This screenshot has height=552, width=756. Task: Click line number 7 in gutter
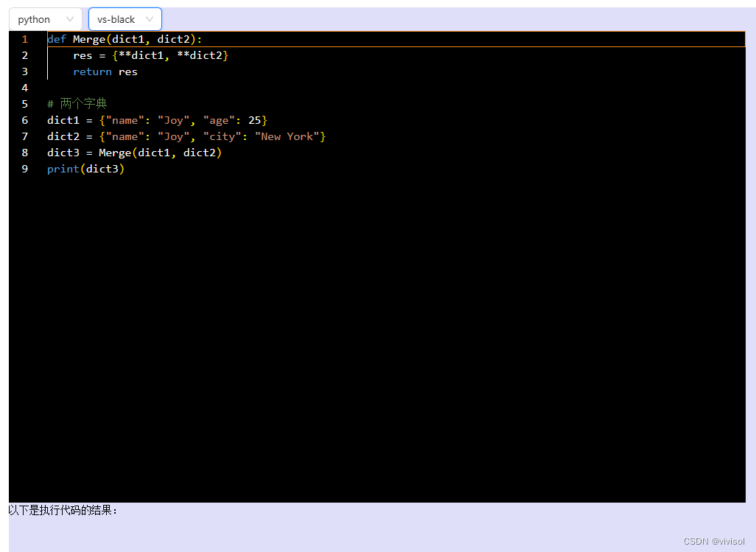coord(24,136)
